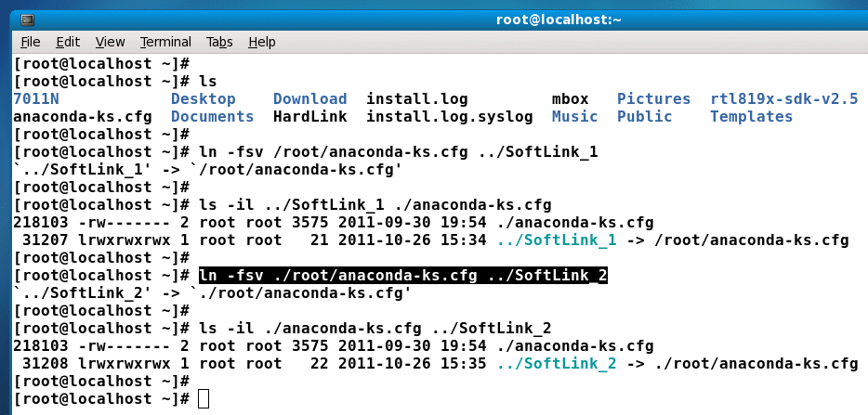Click the Download directory name
The image size is (868, 415).
click(x=310, y=99)
